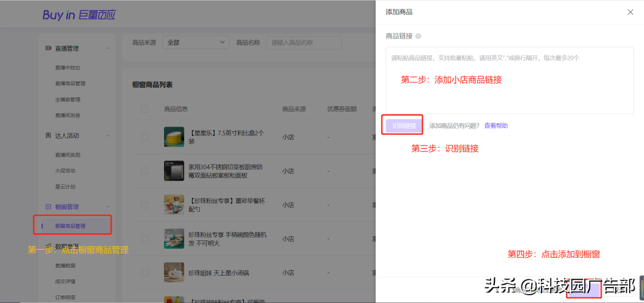644x303 pixels.
Task: Collapse the 直播管理 section
Action: point(107,48)
